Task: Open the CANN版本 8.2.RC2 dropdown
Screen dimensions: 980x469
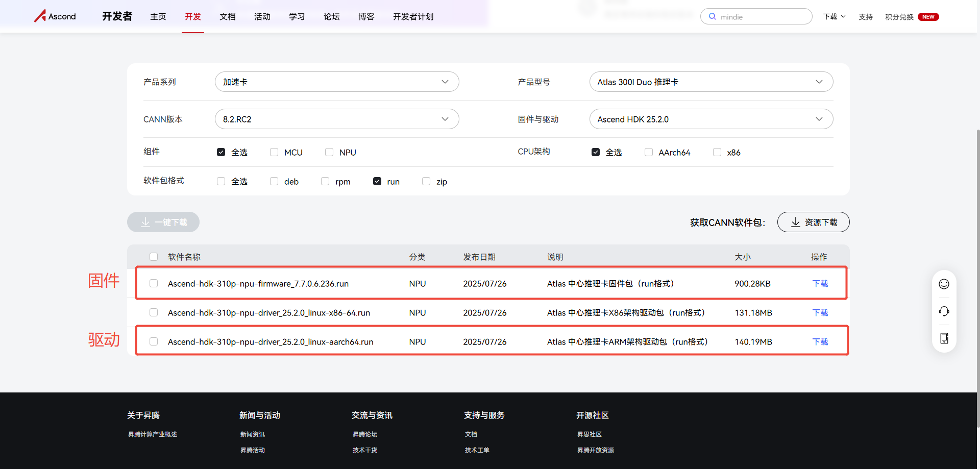Action: (x=337, y=119)
